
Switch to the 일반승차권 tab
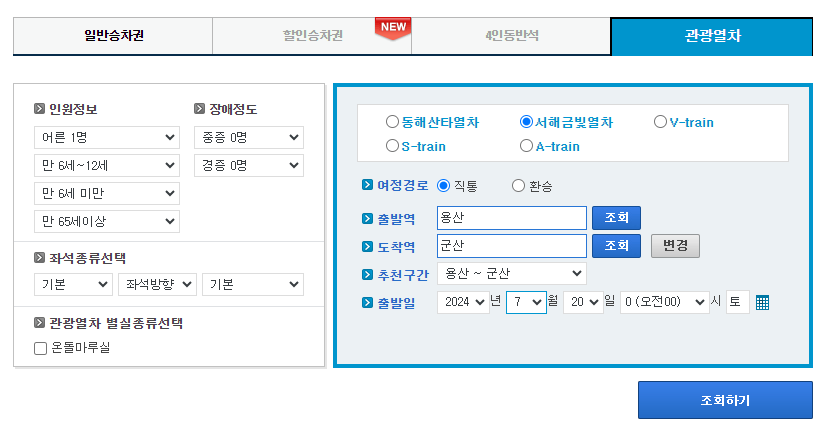coord(113,36)
